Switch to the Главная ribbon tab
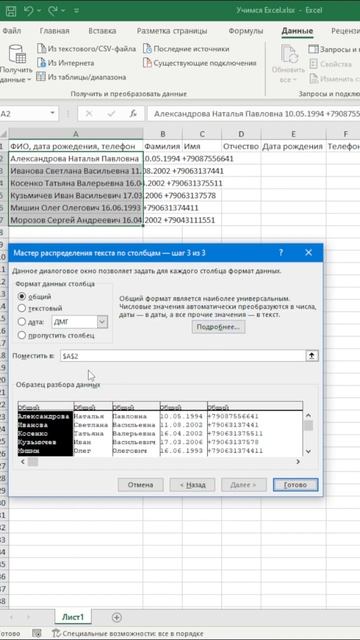360x640 pixels. (x=54, y=31)
